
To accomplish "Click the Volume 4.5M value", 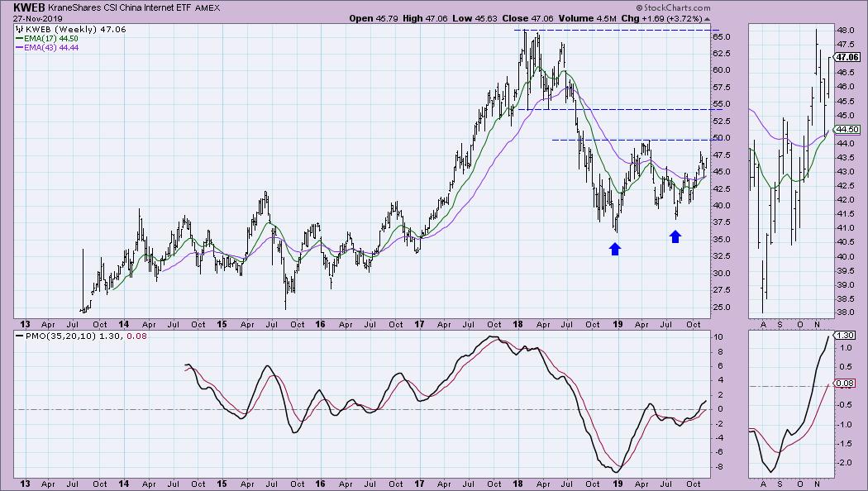I will 587,18.
